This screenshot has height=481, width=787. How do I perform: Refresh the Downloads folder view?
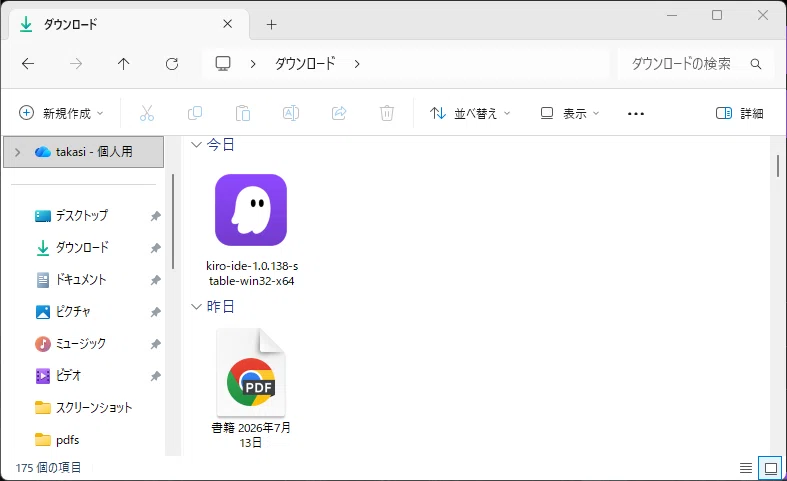(172, 64)
